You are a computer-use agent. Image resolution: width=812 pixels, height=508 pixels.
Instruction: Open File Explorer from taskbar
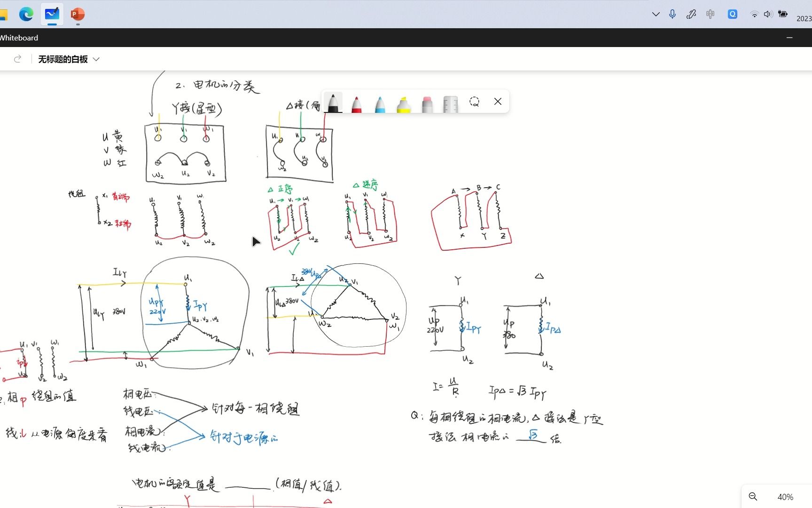pos(3,14)
